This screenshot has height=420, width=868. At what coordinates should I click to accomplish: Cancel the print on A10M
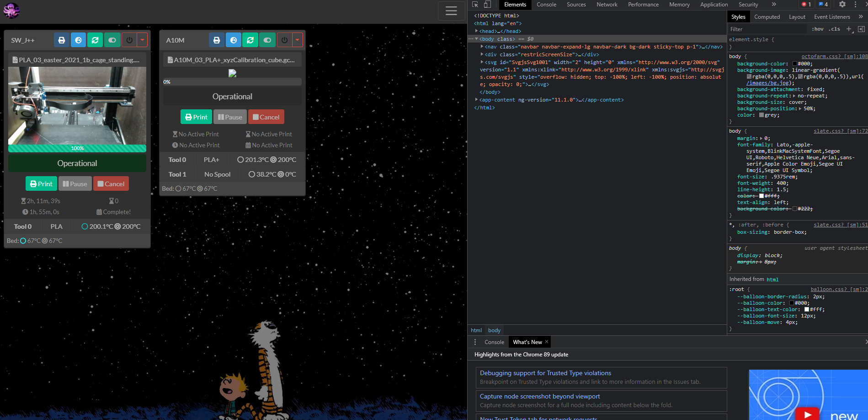pos(266,117)
